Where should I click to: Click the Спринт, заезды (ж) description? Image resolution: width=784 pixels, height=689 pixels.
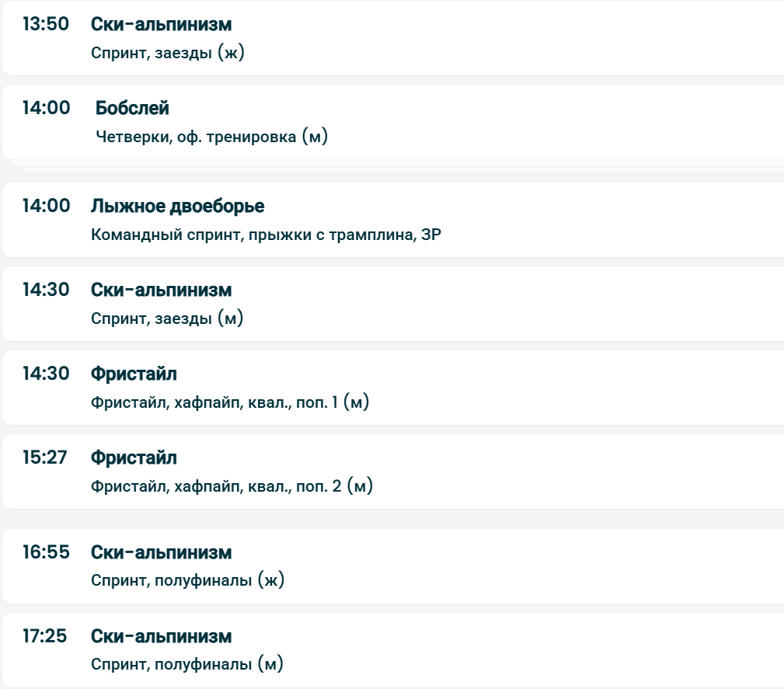[168, 53]
